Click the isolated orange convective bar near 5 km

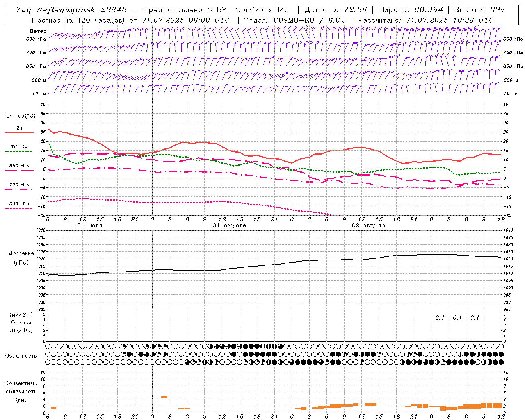[164, 397]
